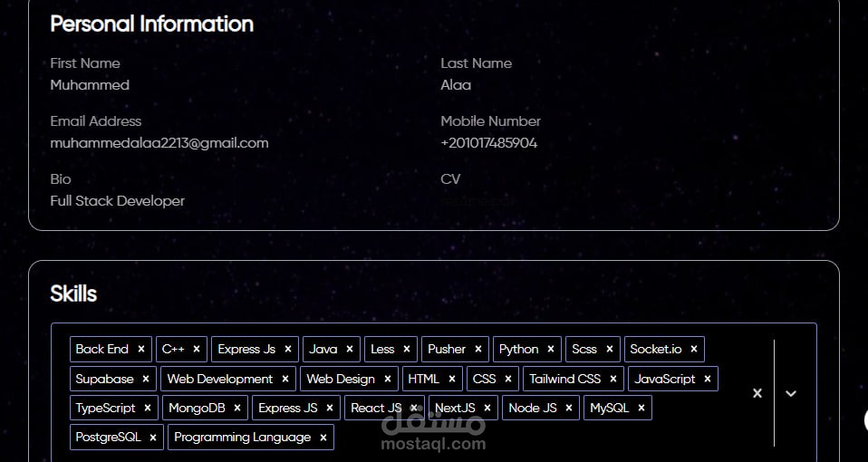Remove the MongoDB skill tag
The image size is (868, 462).
click(236, 408)
